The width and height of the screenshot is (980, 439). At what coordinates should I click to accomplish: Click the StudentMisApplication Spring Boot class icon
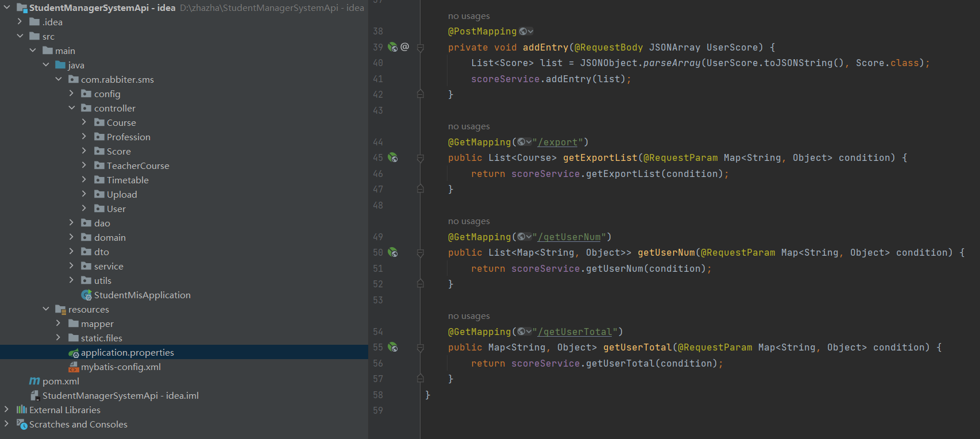click(87, 295)
